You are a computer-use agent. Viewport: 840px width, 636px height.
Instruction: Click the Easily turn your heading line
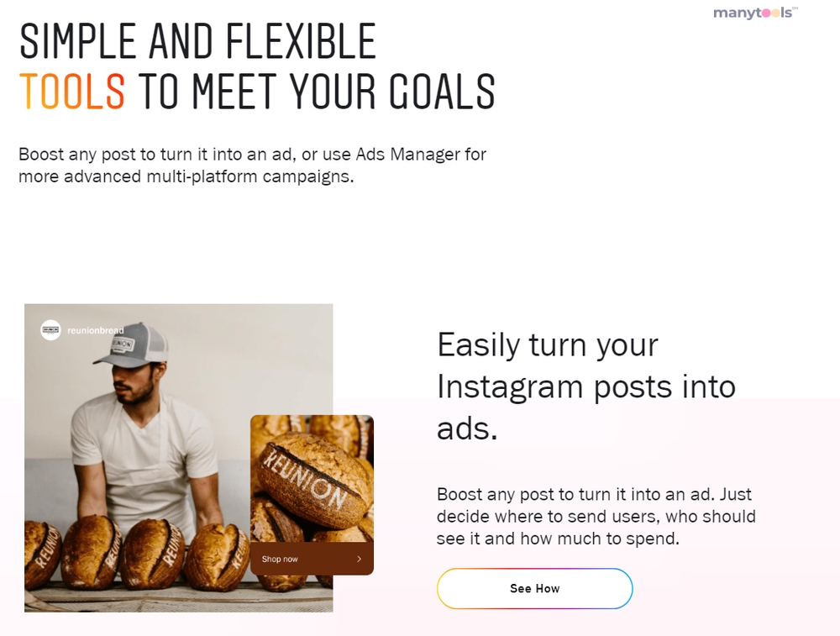pyautogui.click(x=548, y=345)
